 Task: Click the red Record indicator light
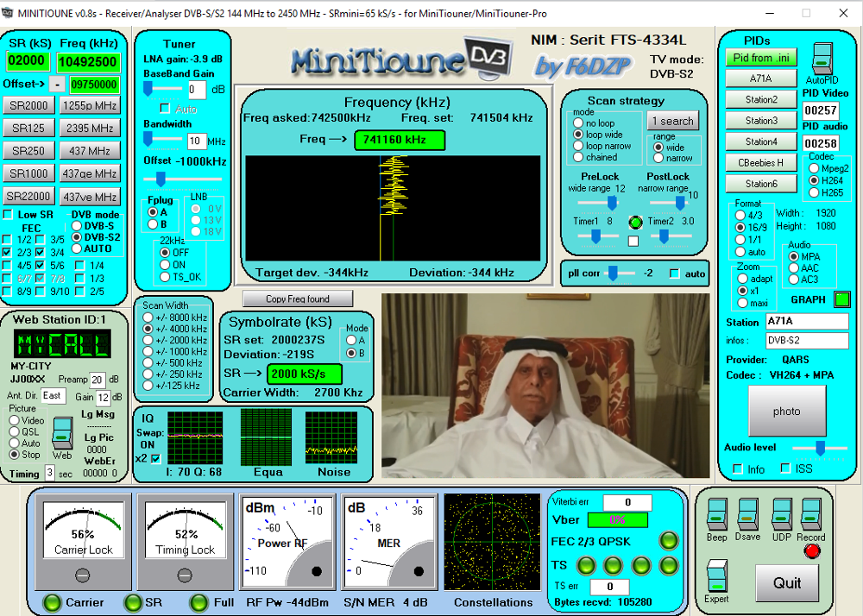click(812, 550)
